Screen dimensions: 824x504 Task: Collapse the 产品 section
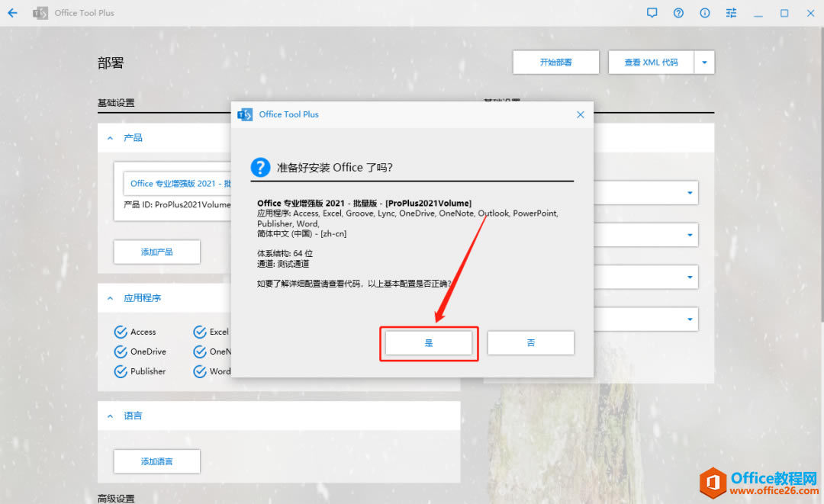111,138
